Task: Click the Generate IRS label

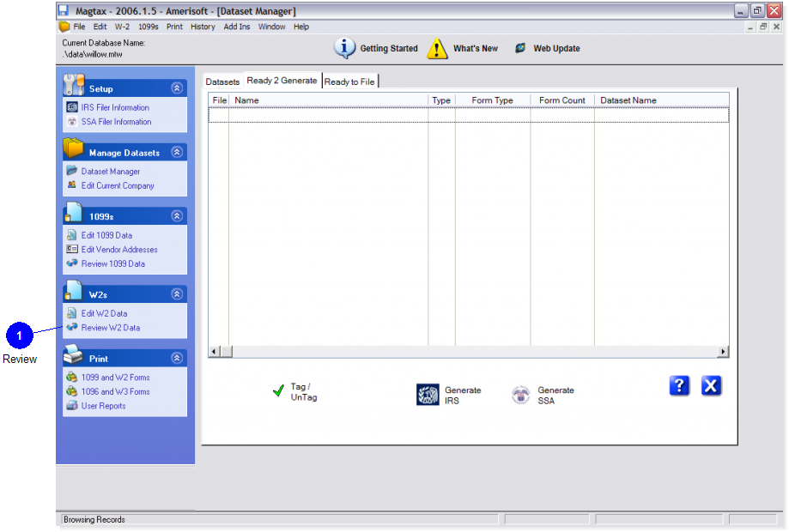Action: 463,396
